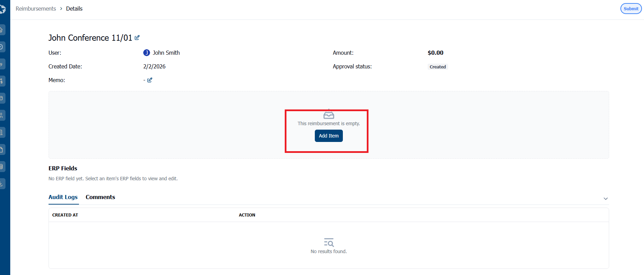
Task: Switch to the Comments tab
Action: (100, 197)
